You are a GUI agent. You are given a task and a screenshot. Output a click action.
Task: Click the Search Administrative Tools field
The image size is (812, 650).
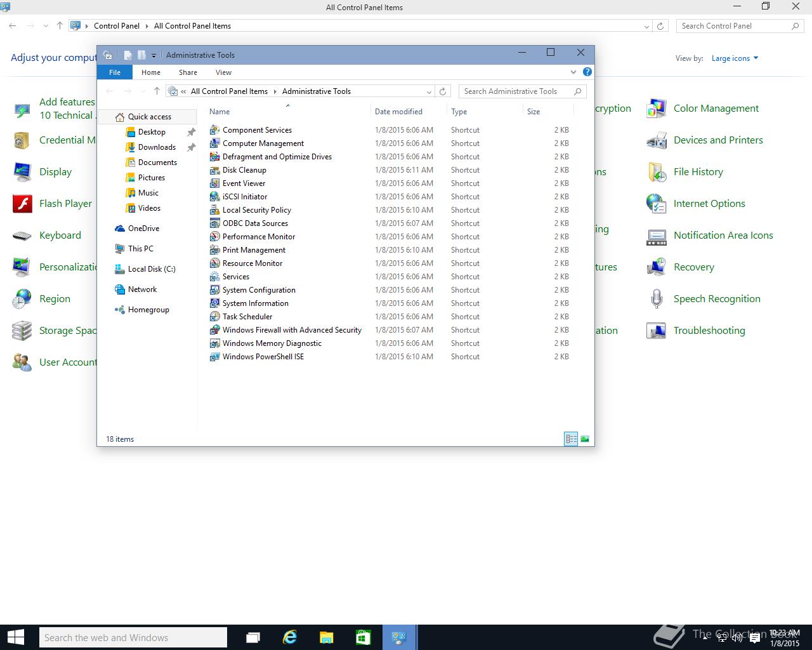(522, 91)
